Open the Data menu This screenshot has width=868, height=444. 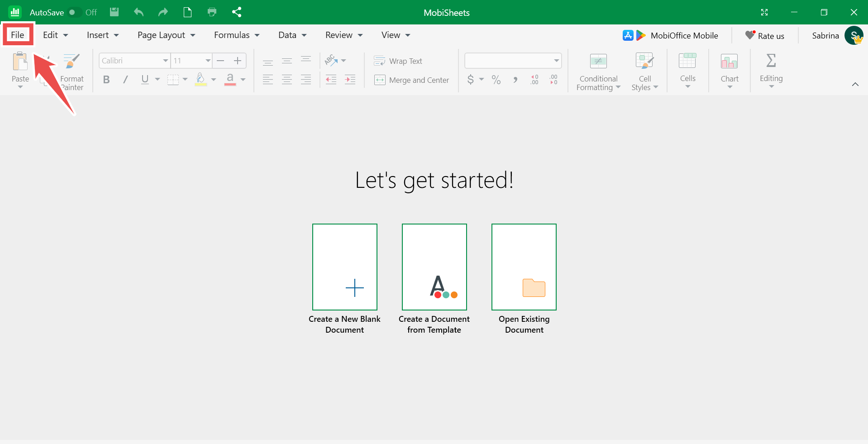[292, 35]
